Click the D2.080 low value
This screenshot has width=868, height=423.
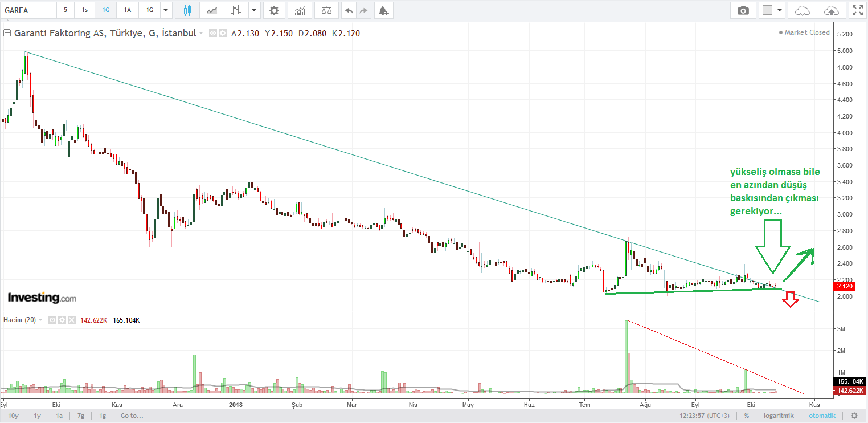click(312, 34)
